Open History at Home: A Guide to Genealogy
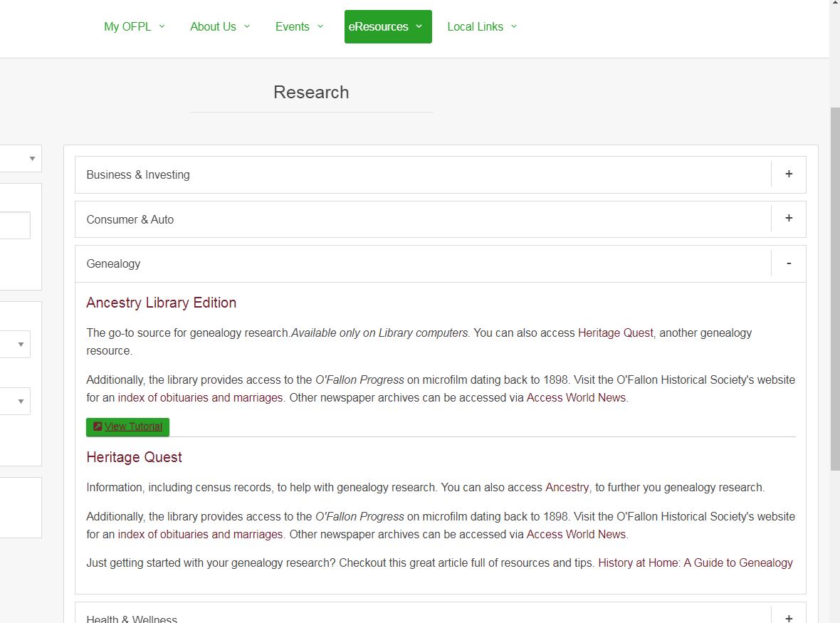The height and width of the screenshot is (623, 840). click(x=695, y=562)
